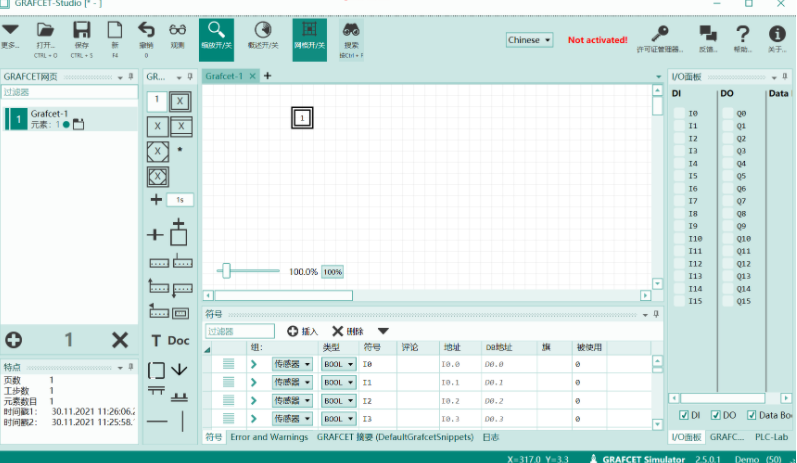The width and height of the screenshot is (797, 463).
Task: Click the canvas zoom slider handle
Action: [x=227, y=270]
